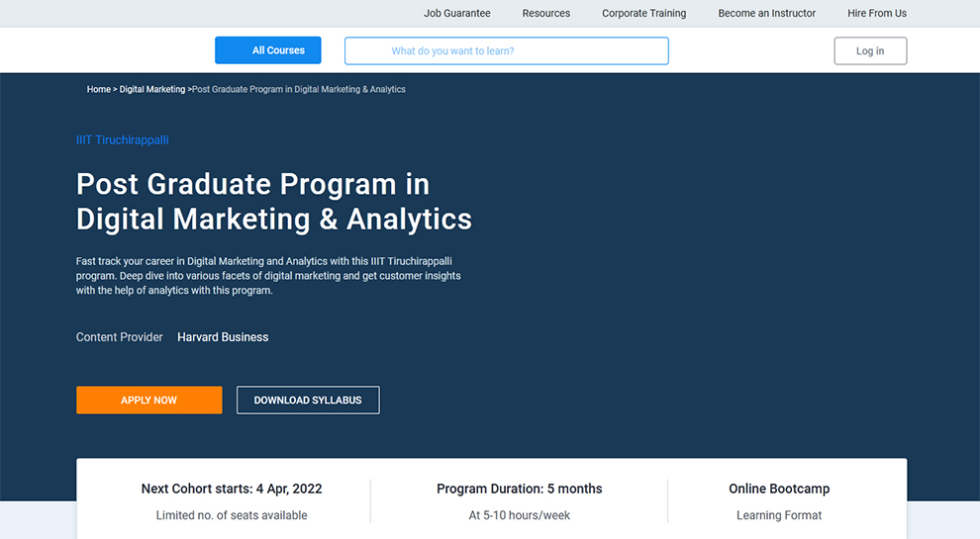Select the current-page breadcrumb text
The image size is (980, 539).
pos(299,89)
